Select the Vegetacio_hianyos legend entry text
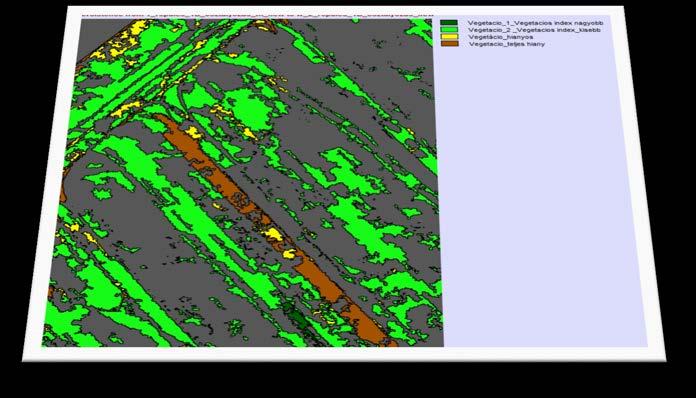The width and height of the screenshot is (696, 398). pos(501,37)
